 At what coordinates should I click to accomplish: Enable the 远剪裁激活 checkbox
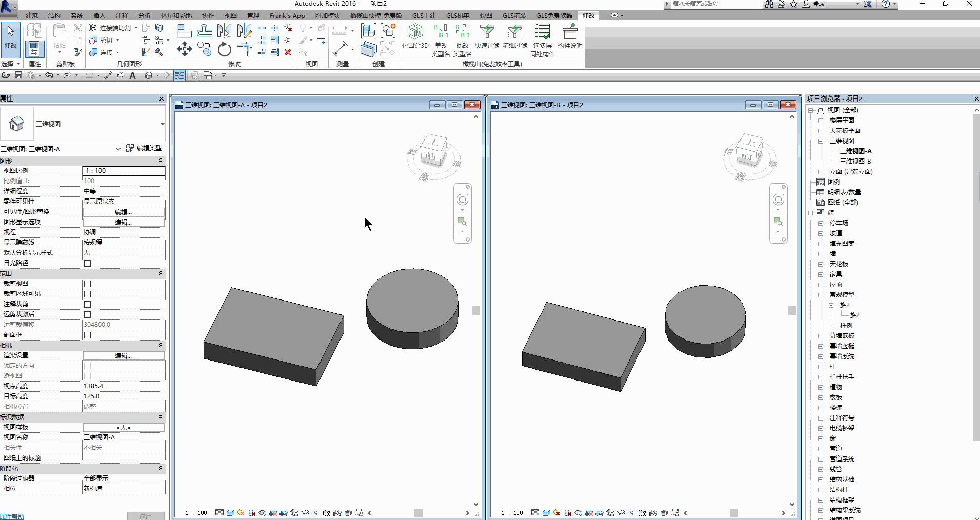pos(88,314)
